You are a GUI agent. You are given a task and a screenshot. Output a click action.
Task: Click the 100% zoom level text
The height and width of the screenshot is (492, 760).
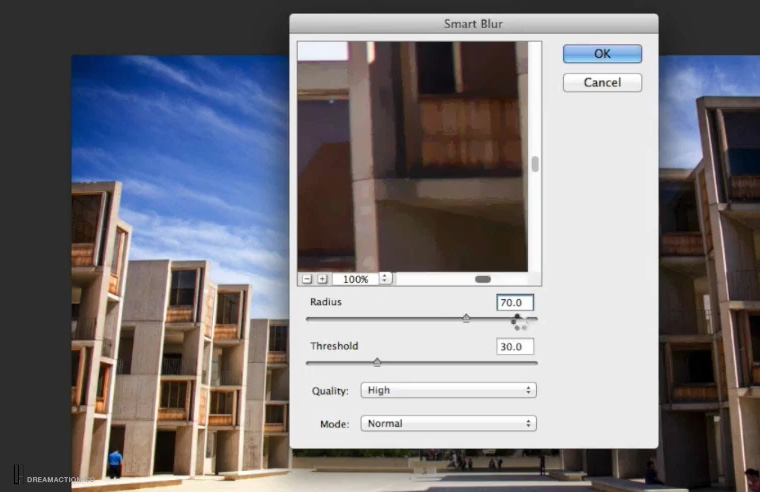point(356,279)
